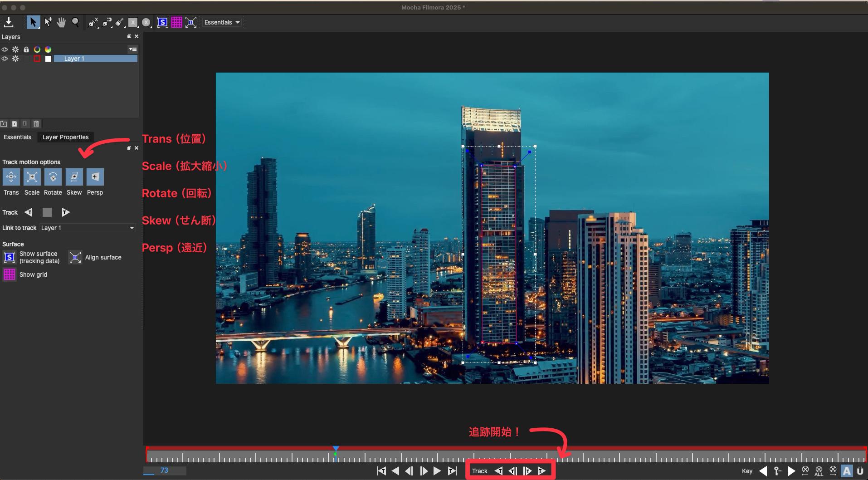Click the Stop tracking square button

coord(47,212)
